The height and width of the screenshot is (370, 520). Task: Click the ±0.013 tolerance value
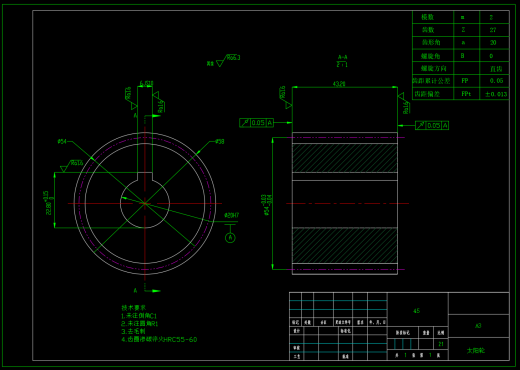coord(496,94)
